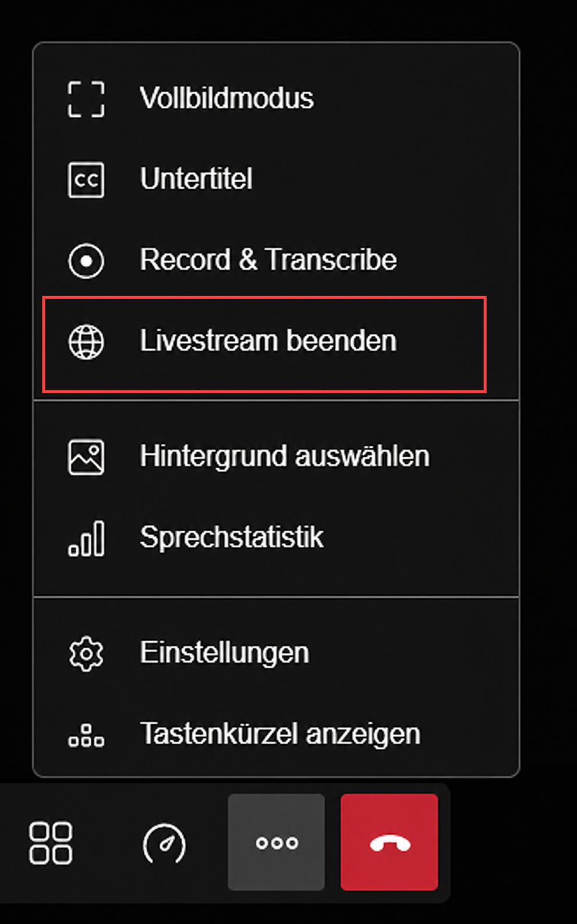
Task: Click the speaker statistics bar chart icon
Action: (86, 538)
